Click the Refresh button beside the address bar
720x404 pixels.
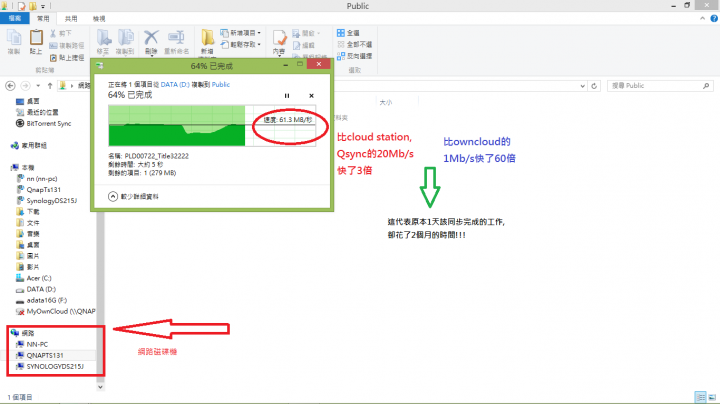point(594,86)
